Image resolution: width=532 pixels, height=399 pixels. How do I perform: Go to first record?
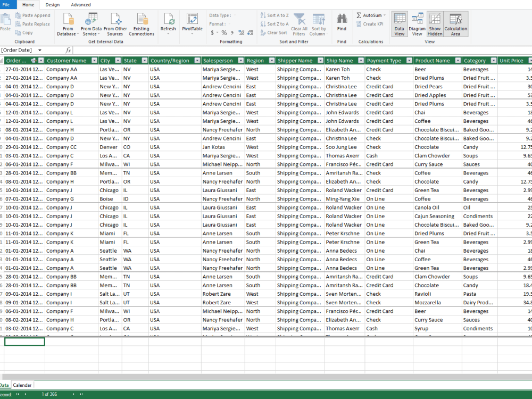[x=18, y=394]
